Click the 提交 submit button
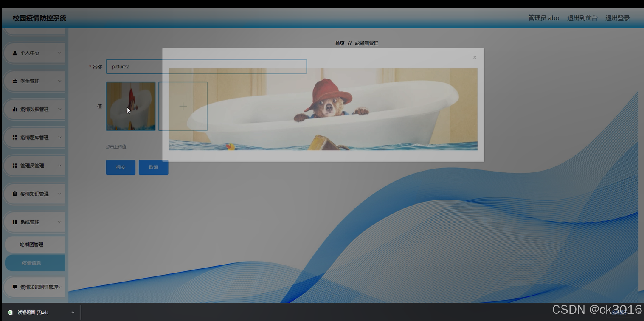 (121, 167)
